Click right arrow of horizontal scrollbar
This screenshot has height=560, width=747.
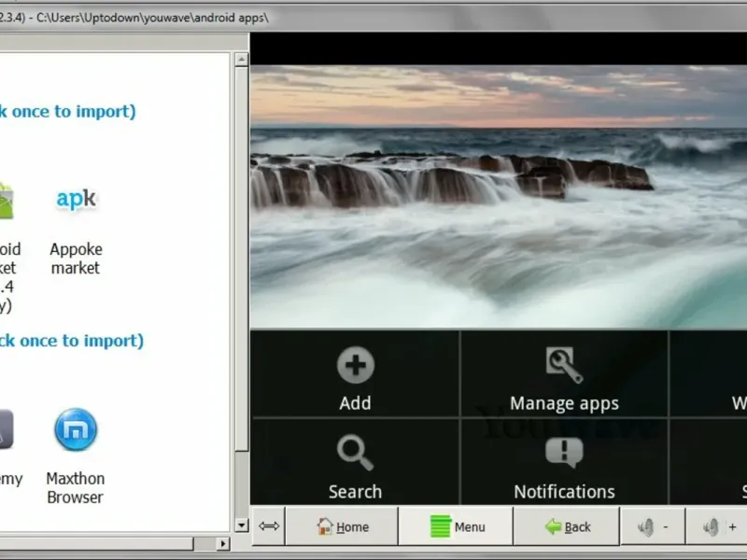pos(223,543)
